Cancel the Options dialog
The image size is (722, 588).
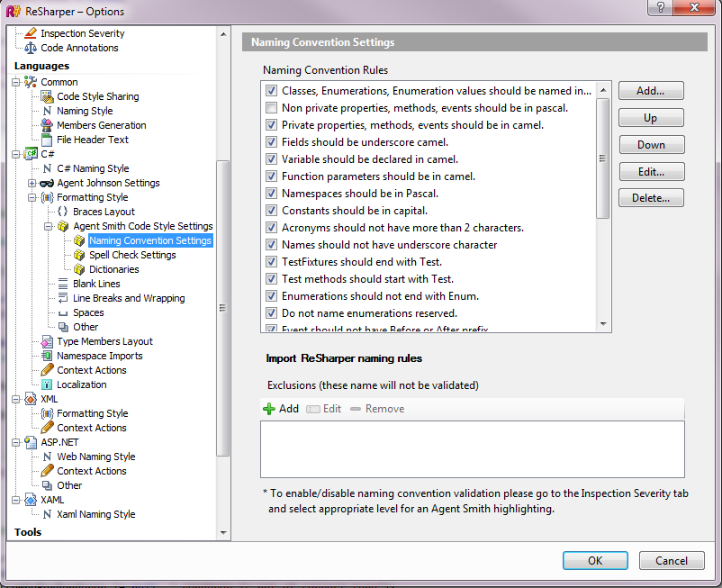[672, 560]
